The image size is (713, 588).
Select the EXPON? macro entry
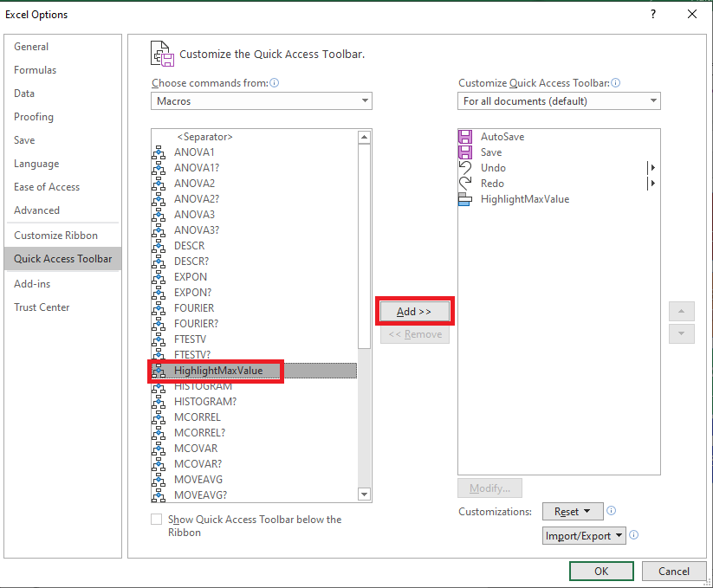tap(254, 292)
